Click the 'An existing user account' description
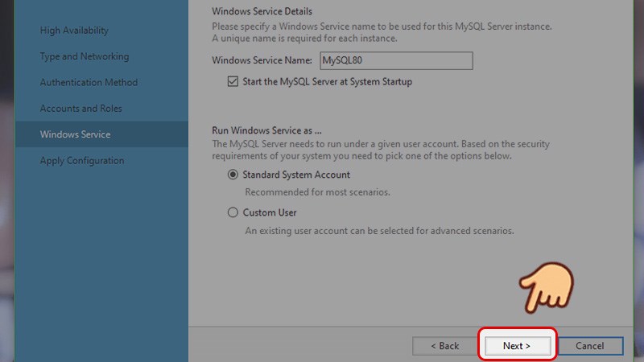 tap(378, 231)
